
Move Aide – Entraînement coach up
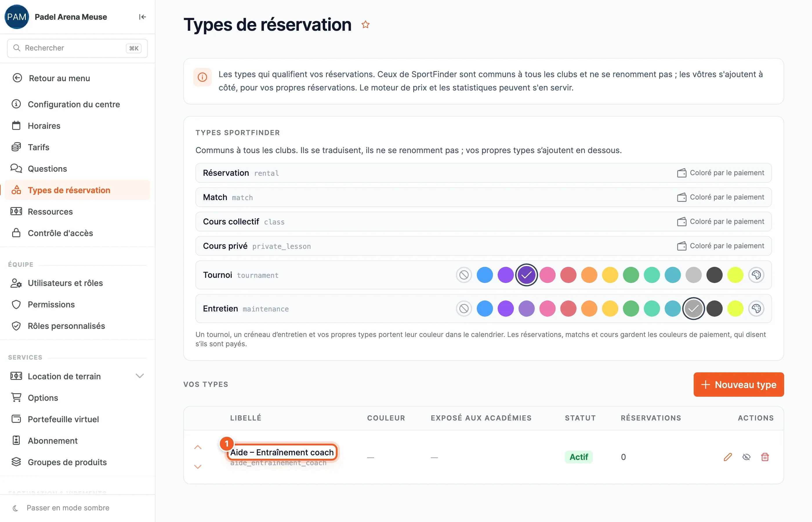click(x=198, y=447)
